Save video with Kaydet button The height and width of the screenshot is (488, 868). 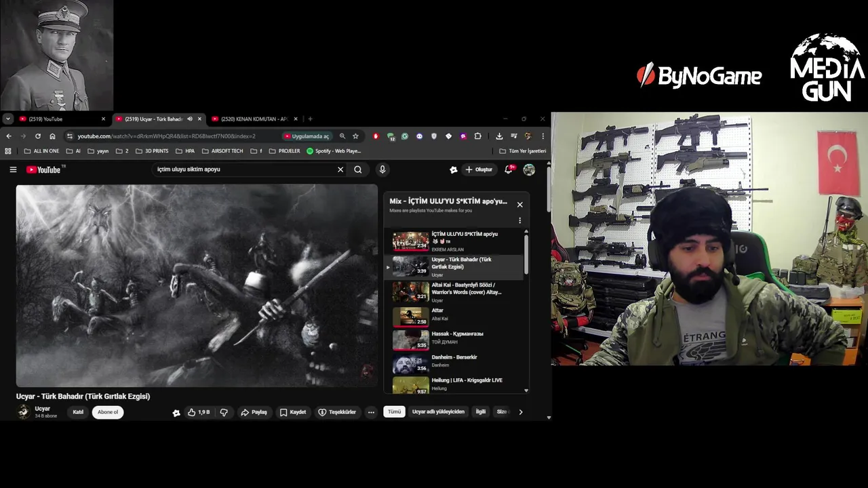293,412
